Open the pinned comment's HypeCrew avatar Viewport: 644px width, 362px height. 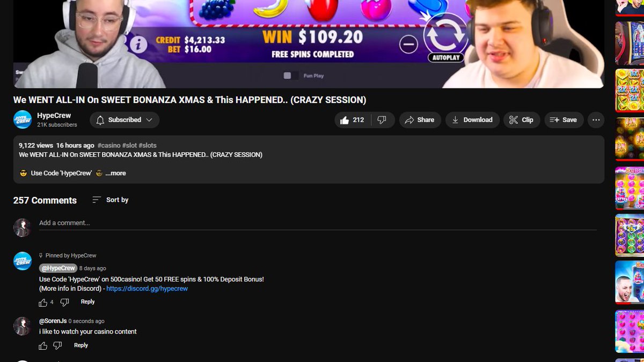pyautogui.click(x=23, y=261)
